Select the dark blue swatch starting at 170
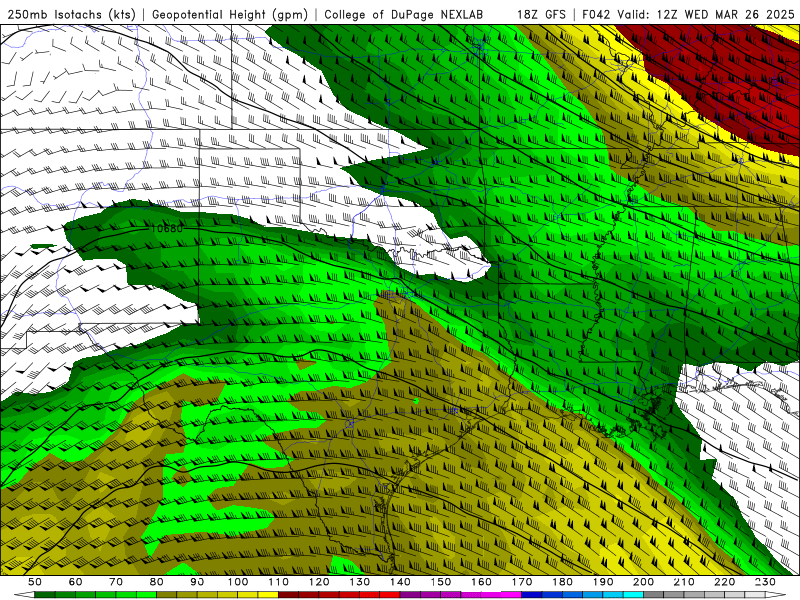 coord(532,595)
